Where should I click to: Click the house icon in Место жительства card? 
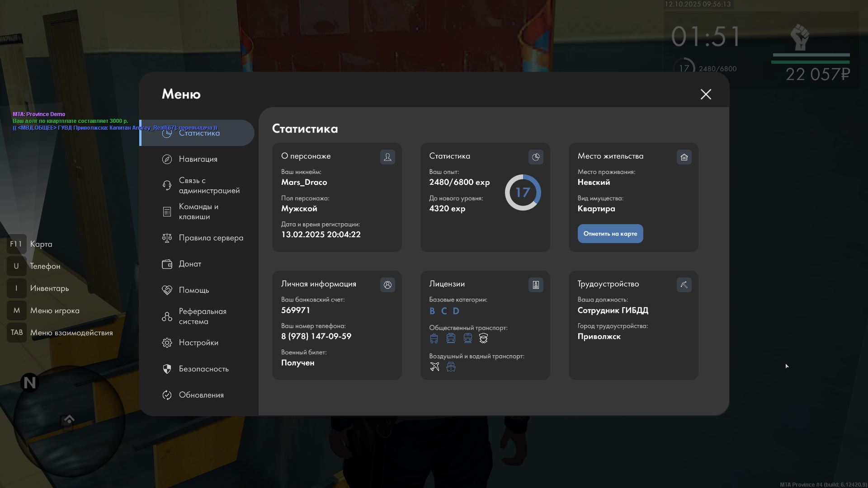684,157
